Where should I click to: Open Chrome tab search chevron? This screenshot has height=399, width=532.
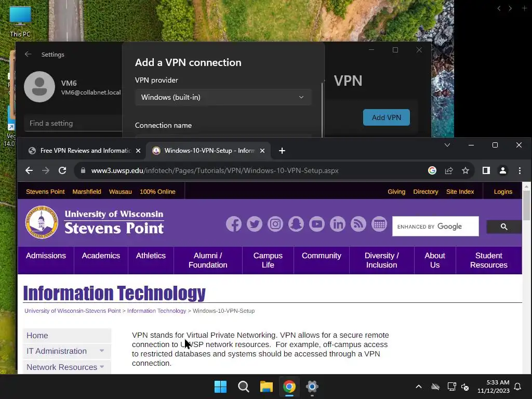click(x=447, y=145)
